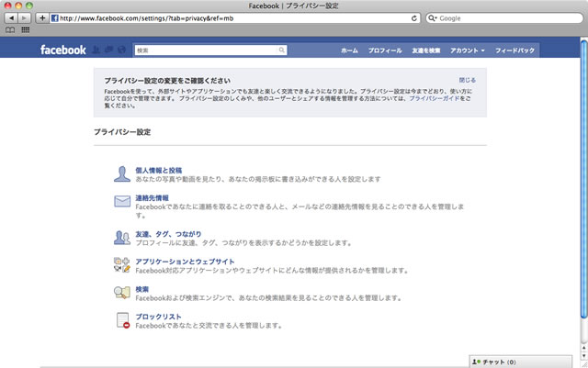588x368 pixels.
Task: Click the Safari forward arrow button
Action: click(x=24, y=18)
